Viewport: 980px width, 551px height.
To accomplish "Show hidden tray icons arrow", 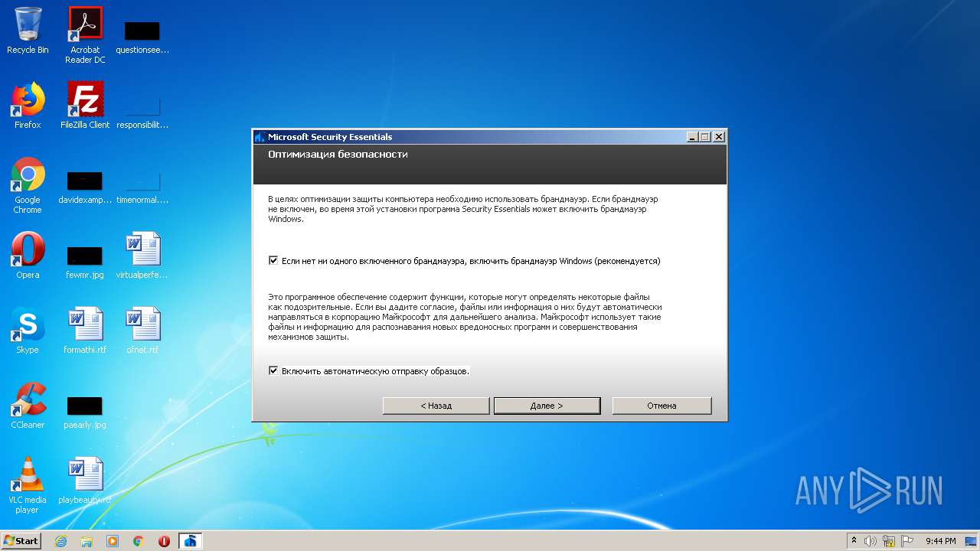I will coord(854,540).
